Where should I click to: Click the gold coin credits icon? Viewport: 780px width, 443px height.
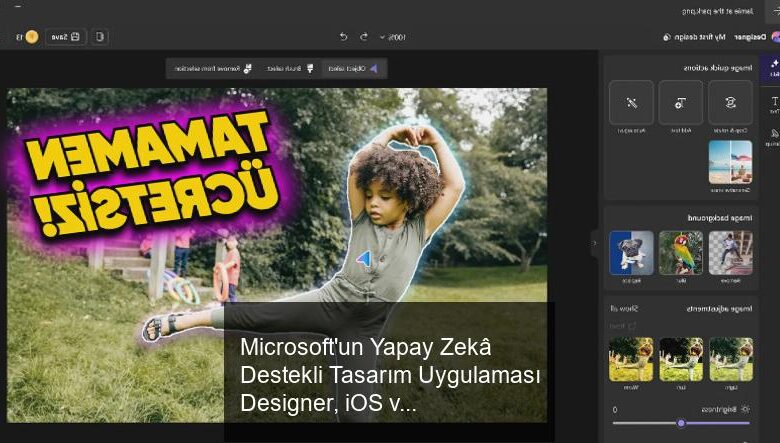(32, 37)
